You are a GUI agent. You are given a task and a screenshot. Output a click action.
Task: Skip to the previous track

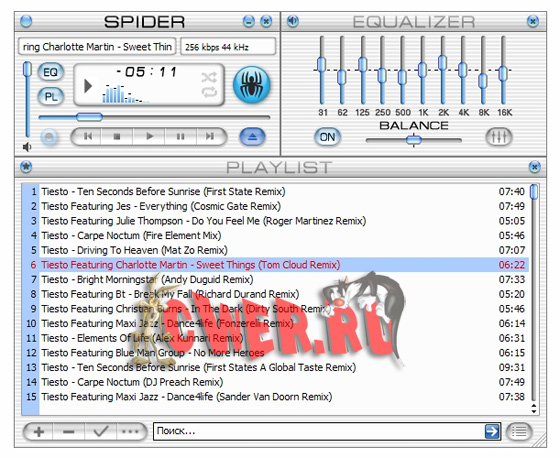[87, 136]
